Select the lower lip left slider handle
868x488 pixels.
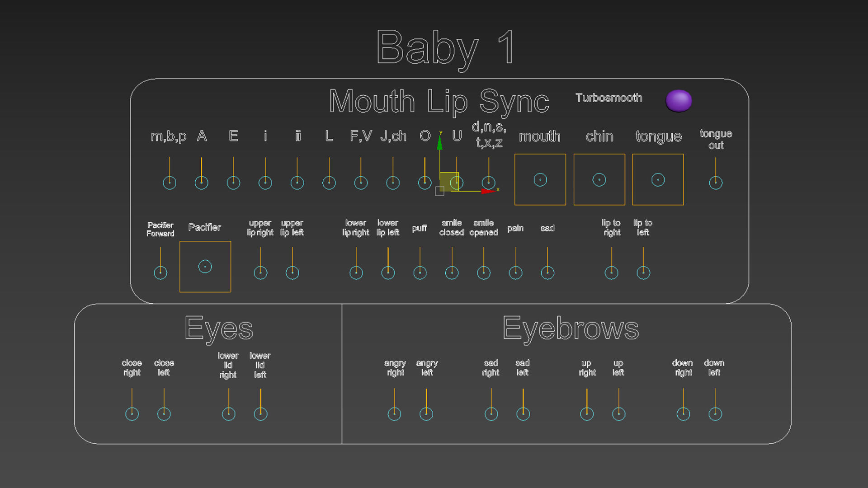[x=388, y=273]
